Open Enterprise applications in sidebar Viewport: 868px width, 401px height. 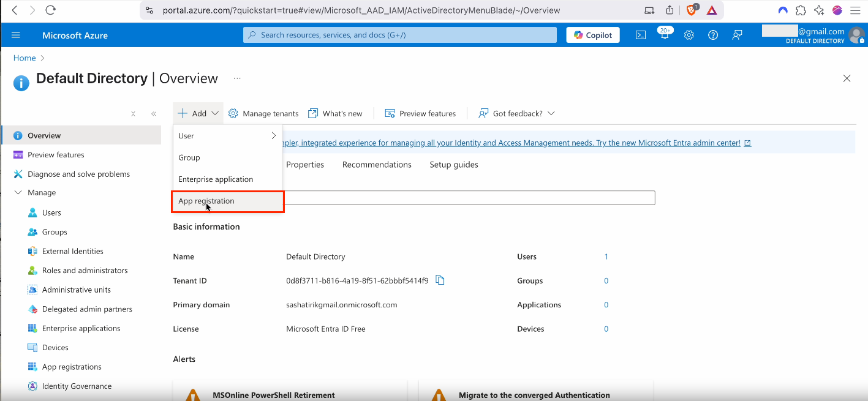(x=81, y=328)
